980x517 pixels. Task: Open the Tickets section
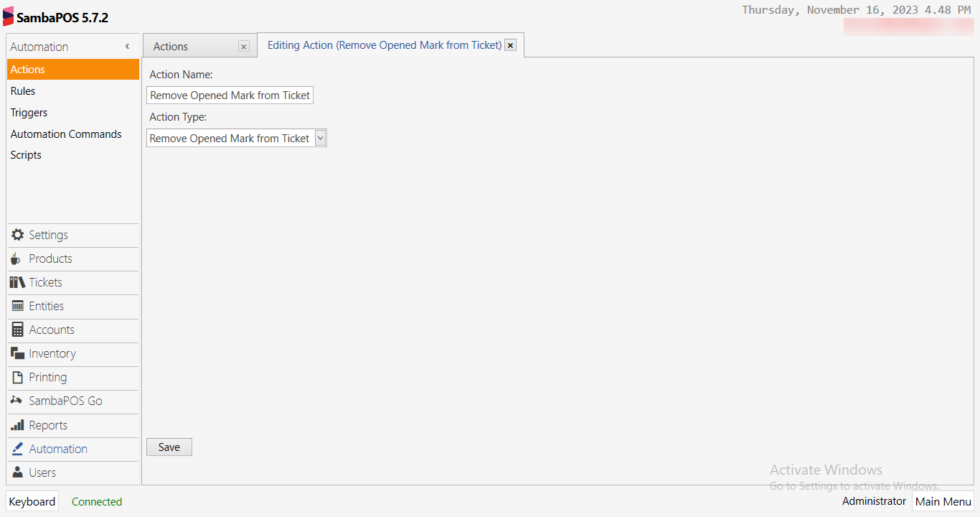[46, 282]
